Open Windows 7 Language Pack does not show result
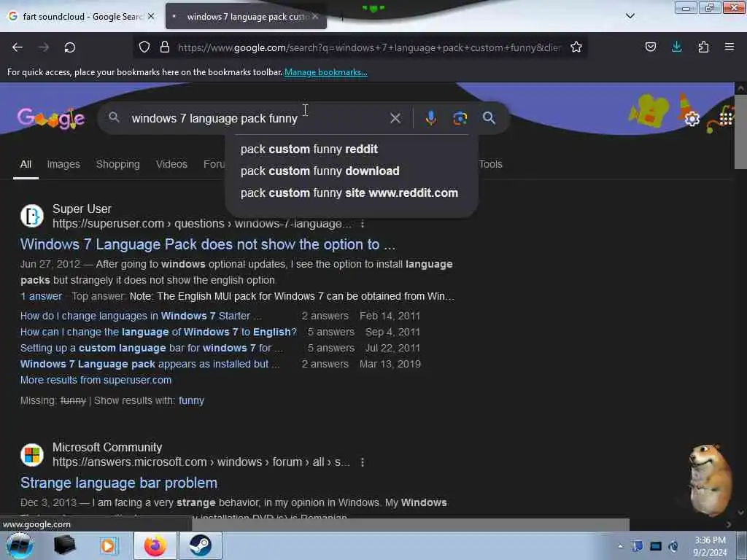This screenshot has width=747, height=560. tap(208, 244)
